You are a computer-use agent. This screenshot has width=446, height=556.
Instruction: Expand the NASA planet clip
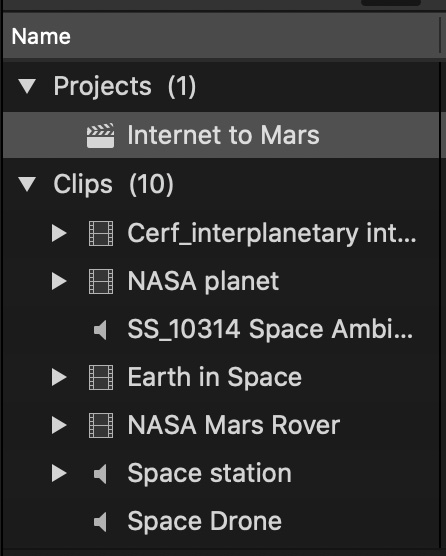59,282
